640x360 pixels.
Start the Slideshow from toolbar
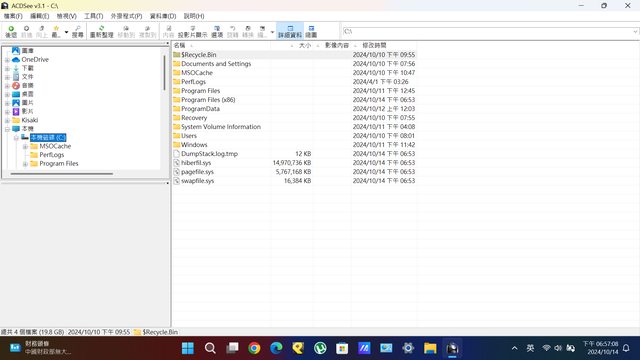[193, 31]
